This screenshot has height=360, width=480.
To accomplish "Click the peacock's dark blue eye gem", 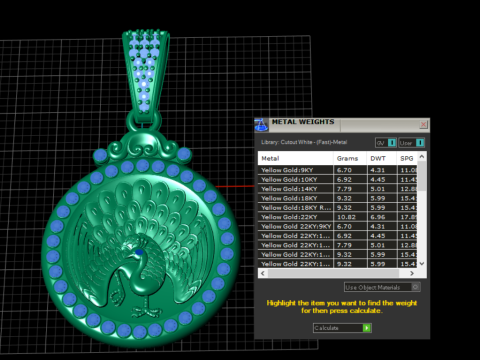I will (x=139, y=252).
